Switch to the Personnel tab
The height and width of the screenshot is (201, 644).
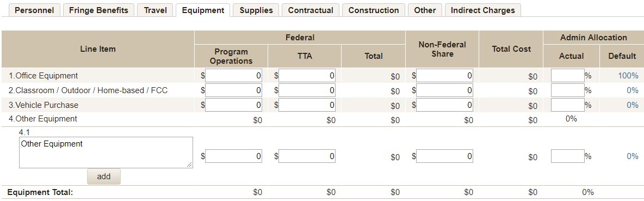[x=34, y=10]
